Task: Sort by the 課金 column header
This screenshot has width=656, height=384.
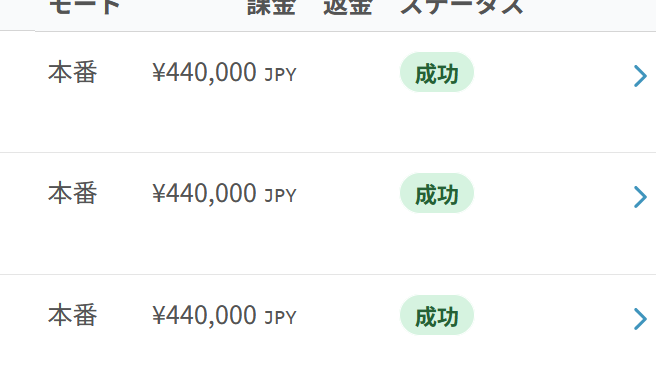Action: click(x=272, y=7)
